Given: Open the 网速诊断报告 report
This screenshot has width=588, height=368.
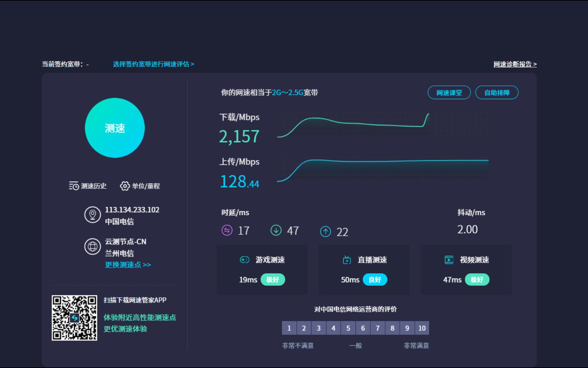Looking at the screenshot, I should pos(514,64).
